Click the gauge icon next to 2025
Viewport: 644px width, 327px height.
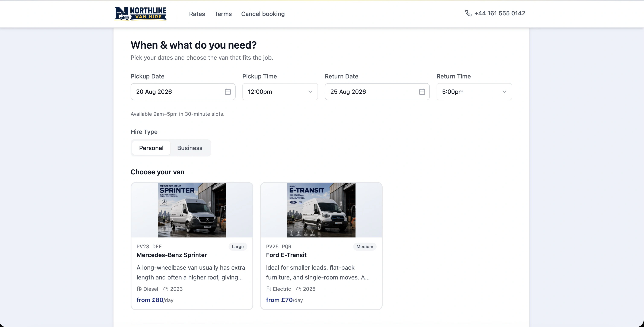299,289
